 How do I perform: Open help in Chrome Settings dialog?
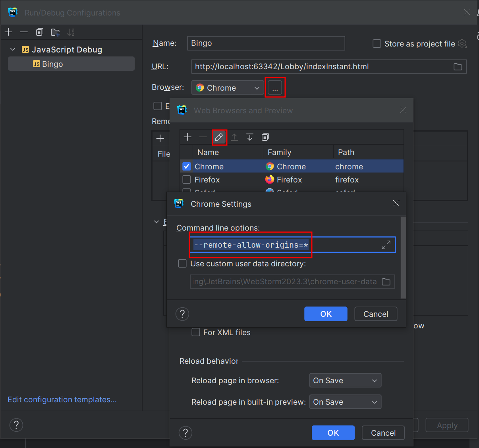pyautogui.click(x=182, y=314)
